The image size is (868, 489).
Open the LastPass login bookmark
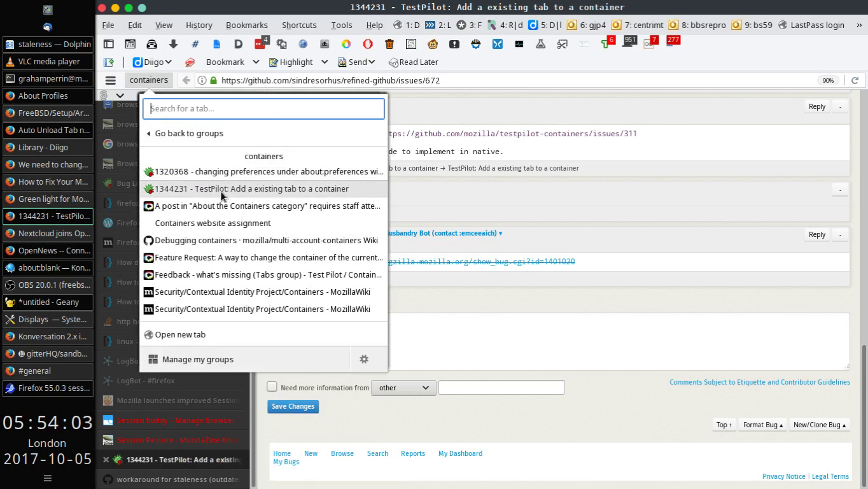811,25
